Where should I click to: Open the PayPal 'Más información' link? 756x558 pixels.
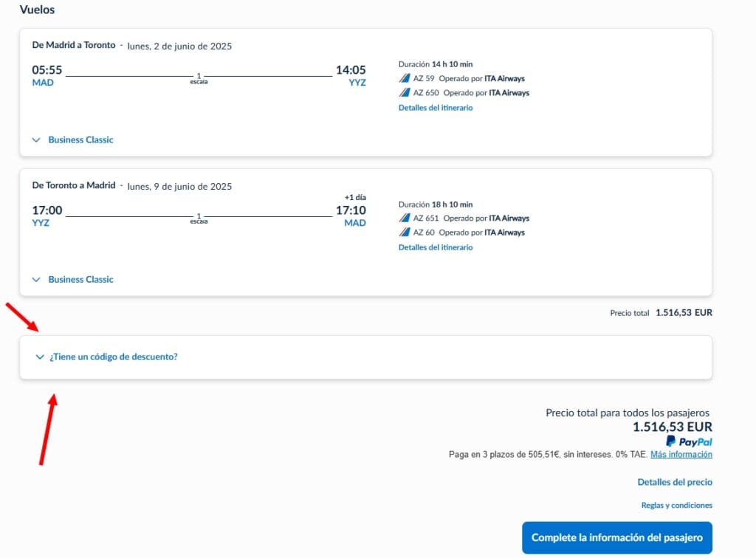(681, 455)
